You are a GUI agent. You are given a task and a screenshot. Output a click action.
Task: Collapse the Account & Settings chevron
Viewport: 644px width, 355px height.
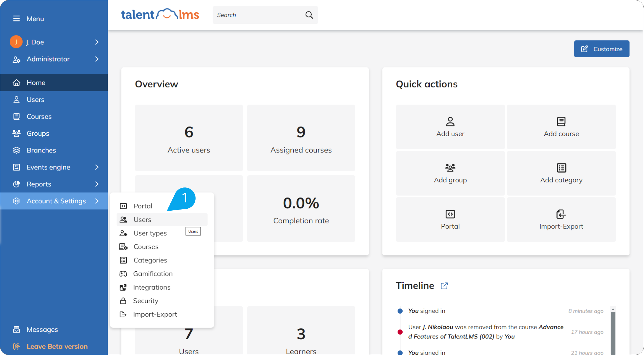97,201
